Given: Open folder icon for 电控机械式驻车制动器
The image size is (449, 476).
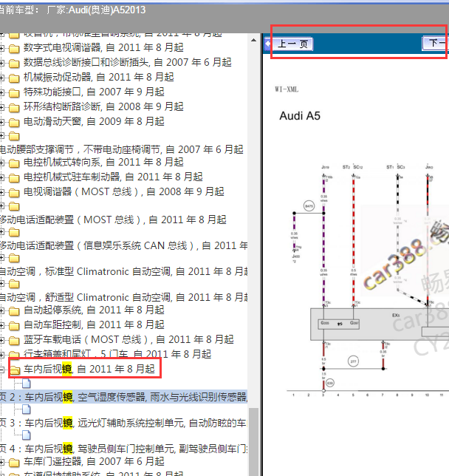Looking at the screenshot, I should tap(14, 178).
